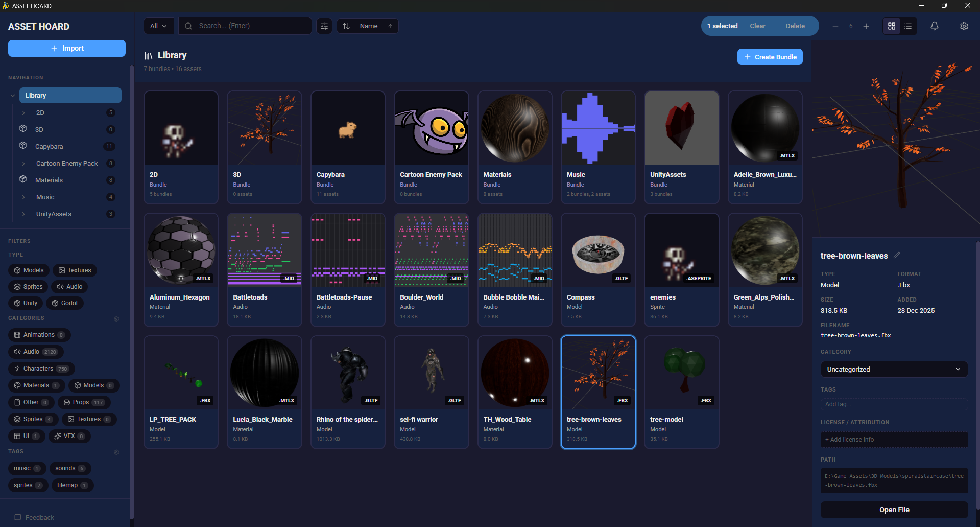Image resolution: width=980 pixels, height=527 pixels.
Task: Enable the Audio type filter
Action: click(x=69, y=287)
